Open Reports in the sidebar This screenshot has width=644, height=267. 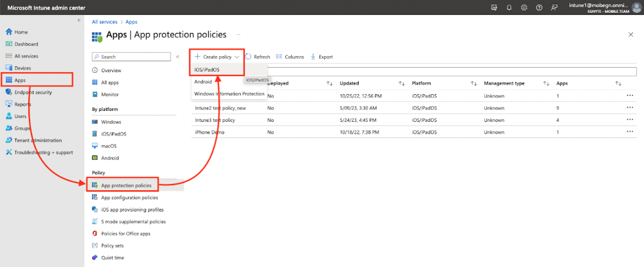pos(23,104)
